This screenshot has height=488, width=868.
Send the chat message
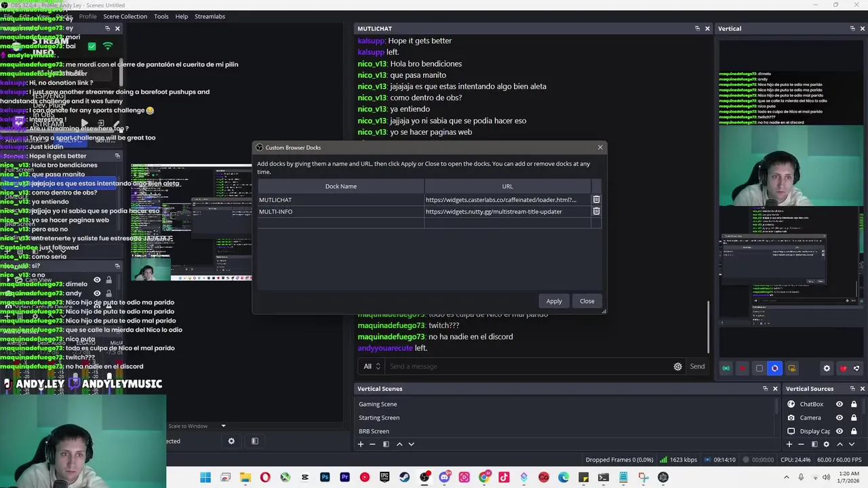(x=697, y=367)
